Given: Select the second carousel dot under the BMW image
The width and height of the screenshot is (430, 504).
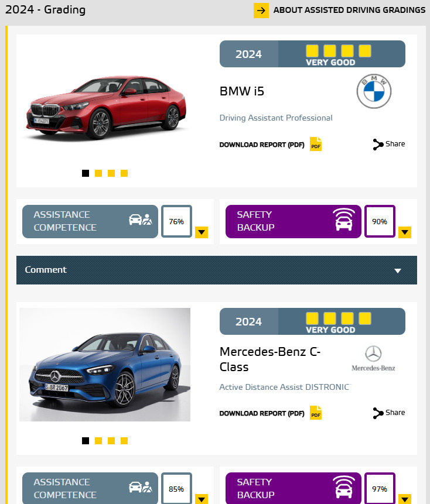Looking at the screenshot, I should pyautogui.click(x=98, y=173).
